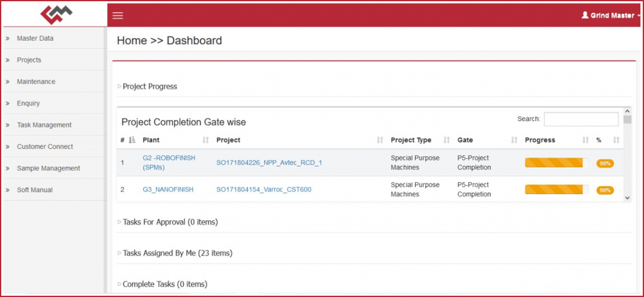Sort the Project column
This screenshot has height=297, width=644.
pyautogui.click(x=380, y=140)
